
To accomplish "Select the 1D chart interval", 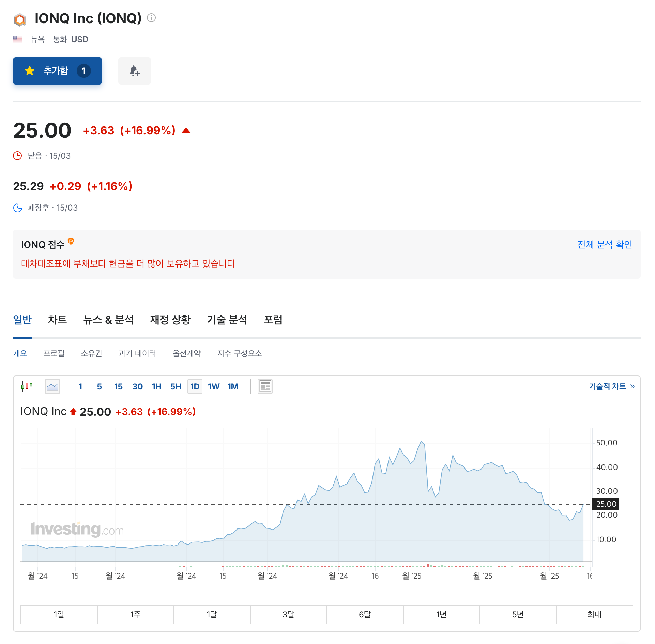I will point(195,387).
